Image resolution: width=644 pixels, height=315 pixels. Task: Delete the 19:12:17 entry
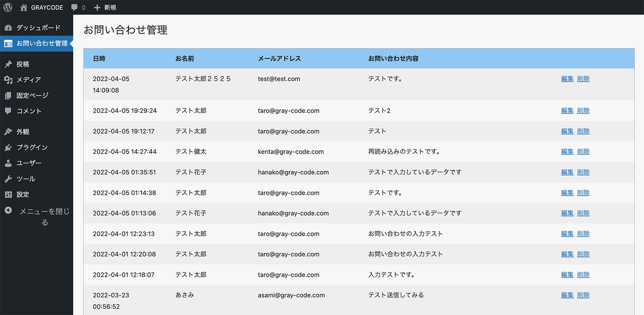tap(583, 131)
